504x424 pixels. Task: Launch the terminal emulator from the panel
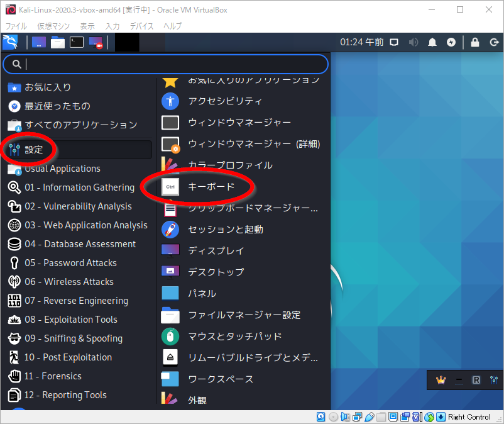77,42
